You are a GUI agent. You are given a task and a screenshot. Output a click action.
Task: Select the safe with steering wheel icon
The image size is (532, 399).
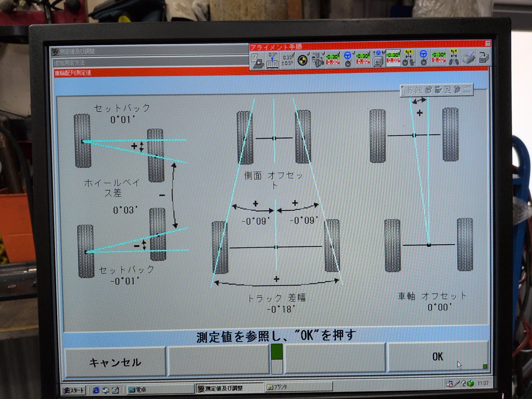pos(378,59)
